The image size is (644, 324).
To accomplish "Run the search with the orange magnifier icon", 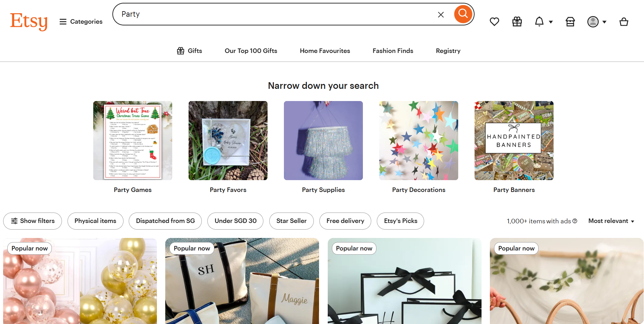I will tap(463, 14).
